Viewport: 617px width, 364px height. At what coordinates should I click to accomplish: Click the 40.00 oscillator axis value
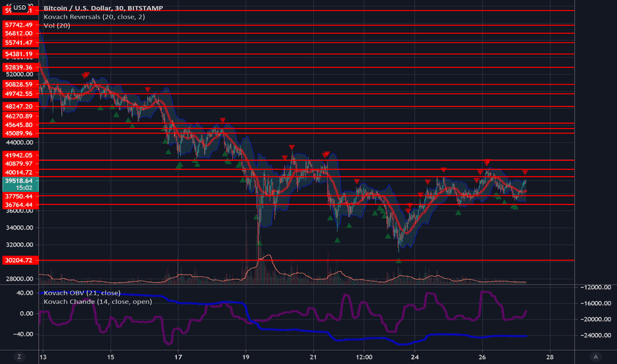click(x=24, y=293)
